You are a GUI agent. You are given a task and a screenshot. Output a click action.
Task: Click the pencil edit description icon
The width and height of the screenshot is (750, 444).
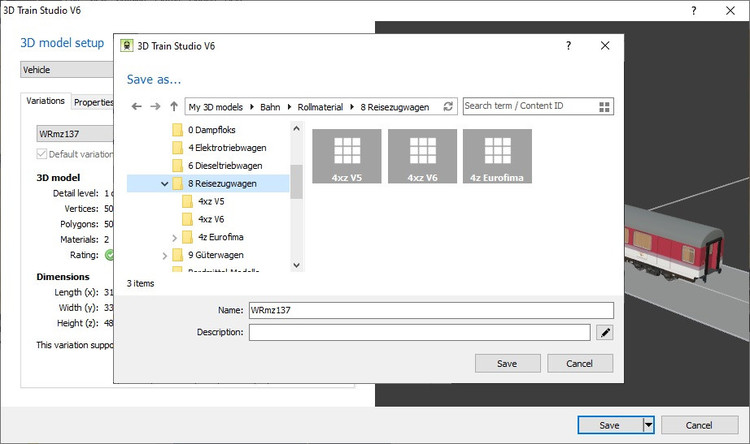pyautogui.click(x=604, y=333)
